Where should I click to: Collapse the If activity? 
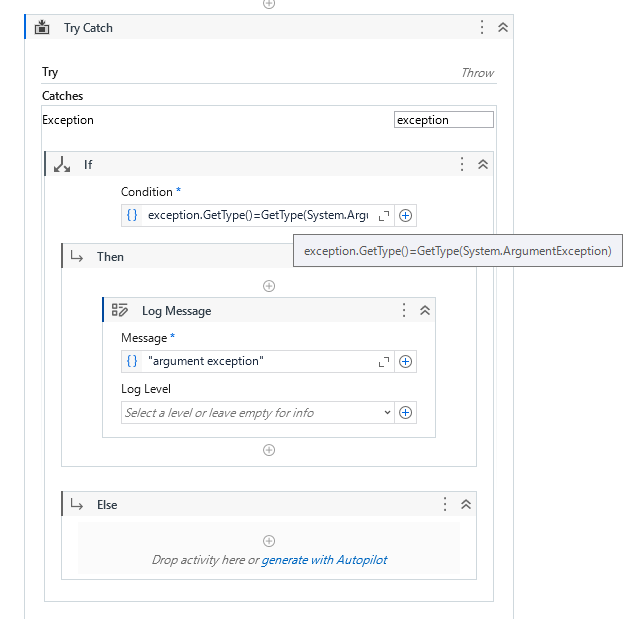483,164
